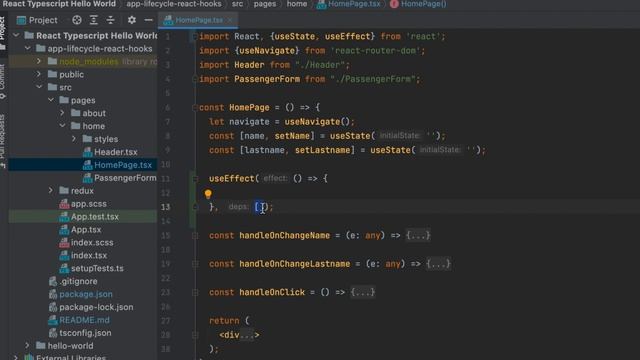Open Project panel settings gear
This screenshot has width=640, height=360.
(x=131, y=20)
